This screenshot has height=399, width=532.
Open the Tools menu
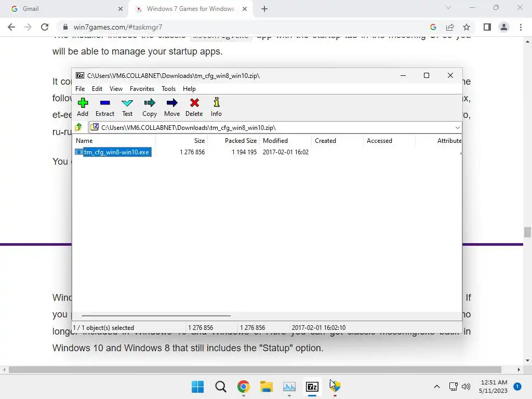point(168,88)
